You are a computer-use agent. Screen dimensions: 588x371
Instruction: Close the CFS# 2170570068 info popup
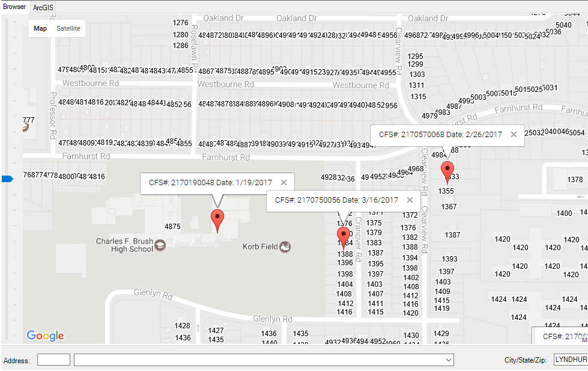[x=514, y=135]
